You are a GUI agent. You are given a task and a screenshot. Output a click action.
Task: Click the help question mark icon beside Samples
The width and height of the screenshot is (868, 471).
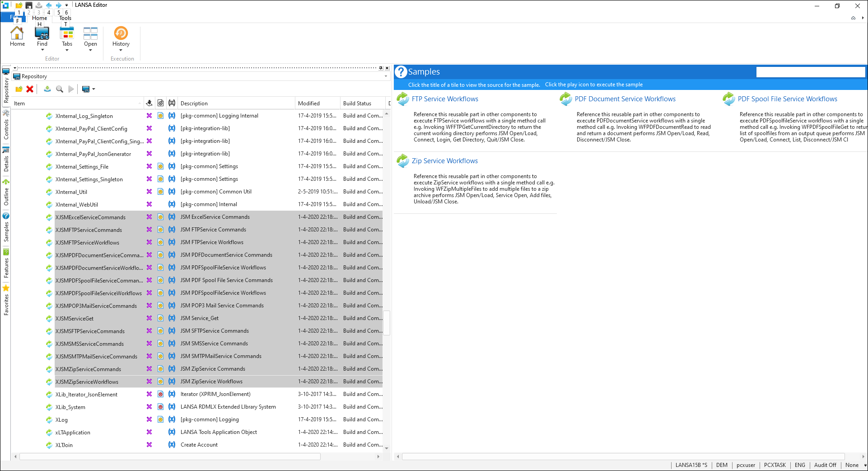(401, 72)
